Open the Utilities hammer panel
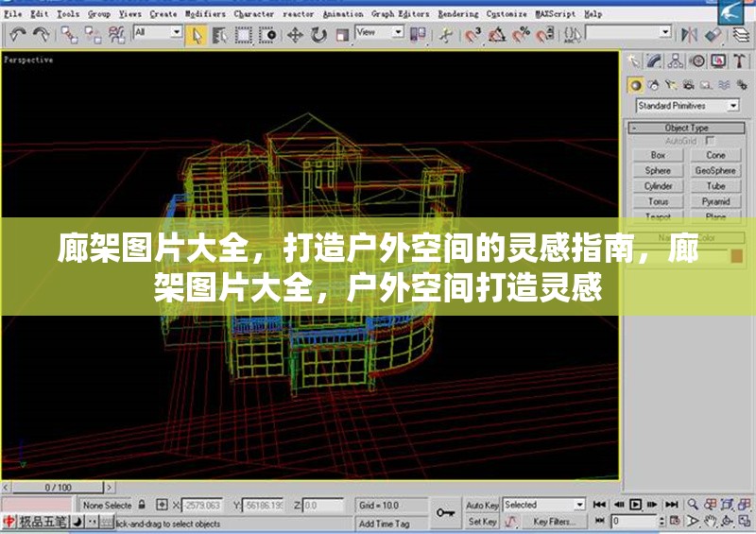 click(739, 61)
